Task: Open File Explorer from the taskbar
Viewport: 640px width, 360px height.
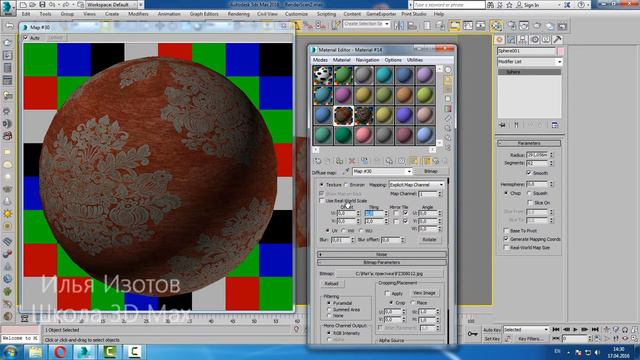Action: point(36,351)
